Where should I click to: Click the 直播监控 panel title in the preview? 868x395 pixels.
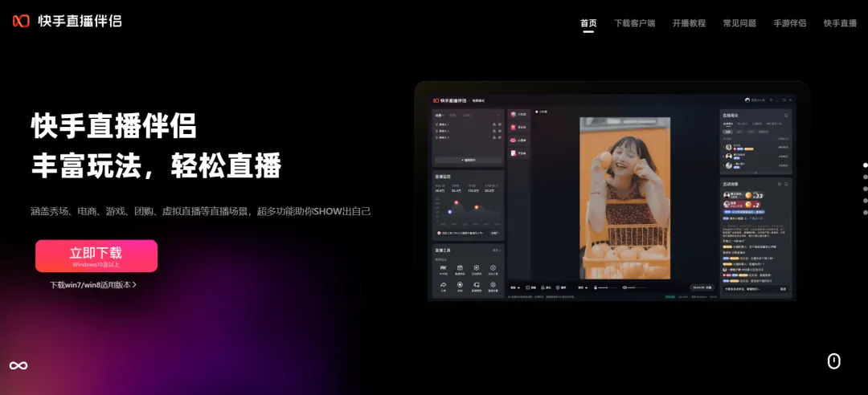(444, 177)
